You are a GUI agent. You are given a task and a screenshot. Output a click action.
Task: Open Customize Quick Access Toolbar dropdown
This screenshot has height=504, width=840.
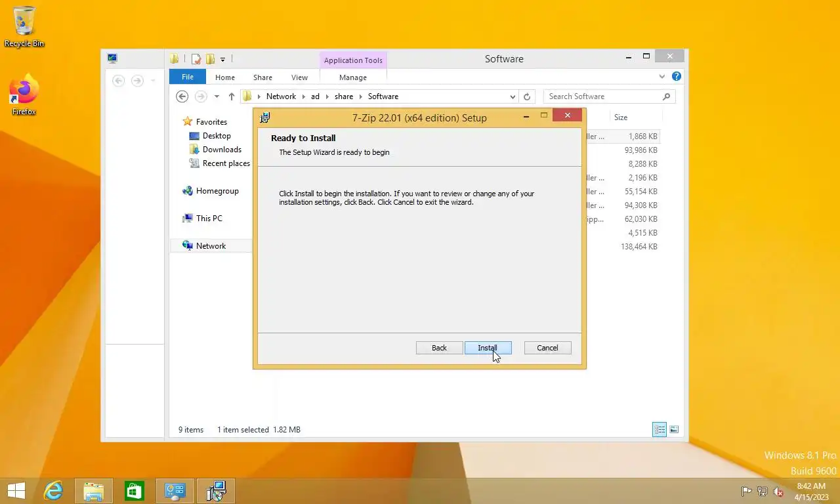click(x=222, y=60)
